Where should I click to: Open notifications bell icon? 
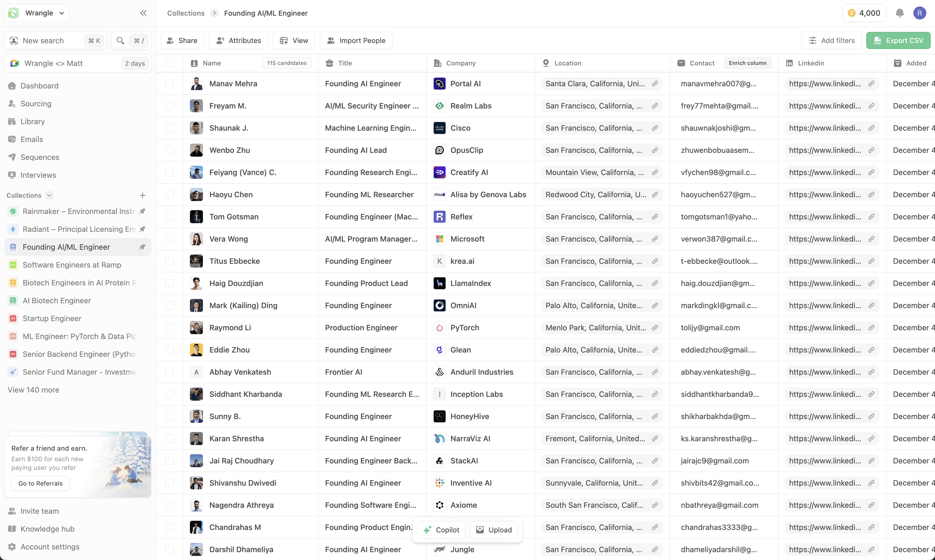[900, 13]
